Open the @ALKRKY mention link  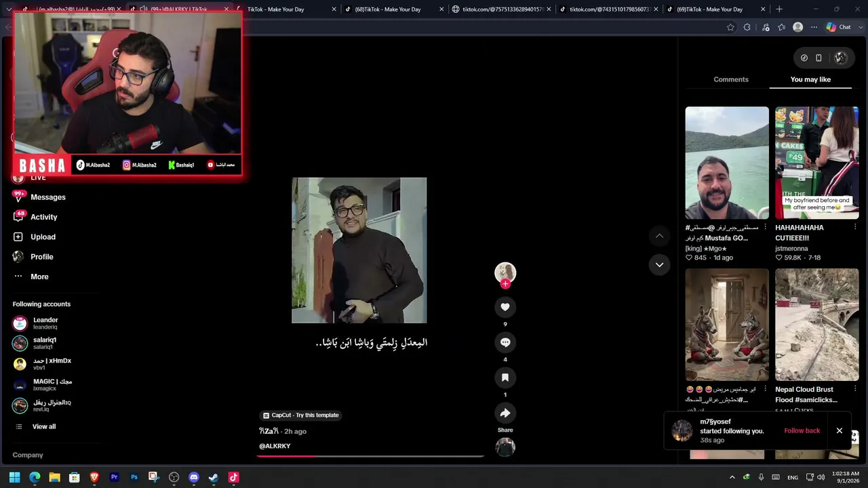pos(275,446)
